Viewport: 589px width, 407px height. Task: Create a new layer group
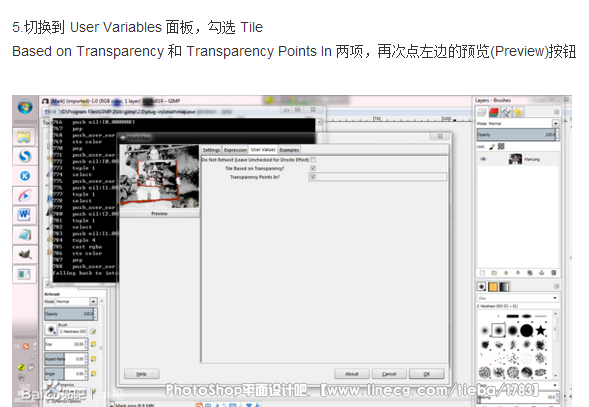point(494,273)
